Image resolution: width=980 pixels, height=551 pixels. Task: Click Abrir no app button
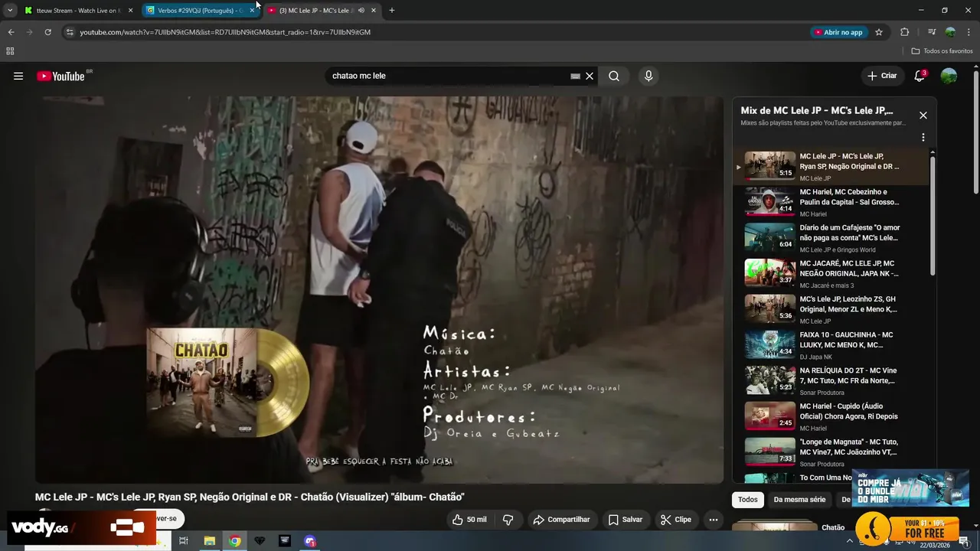pos(838,32)
